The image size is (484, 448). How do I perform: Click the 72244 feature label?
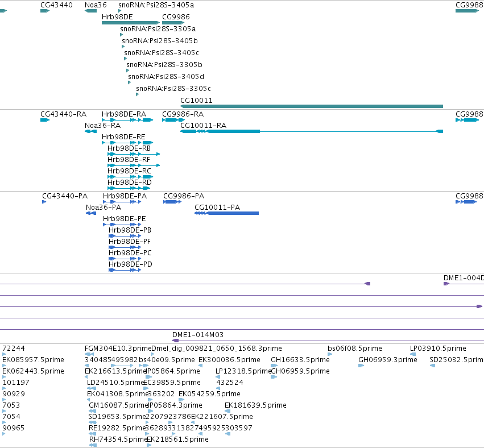(14, 349)
